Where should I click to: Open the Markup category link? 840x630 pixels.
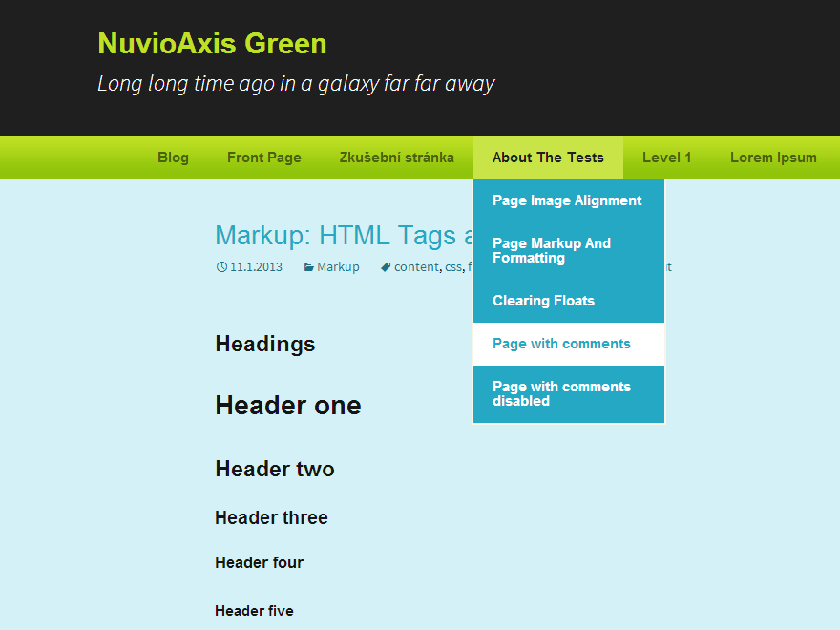[338, 267]
